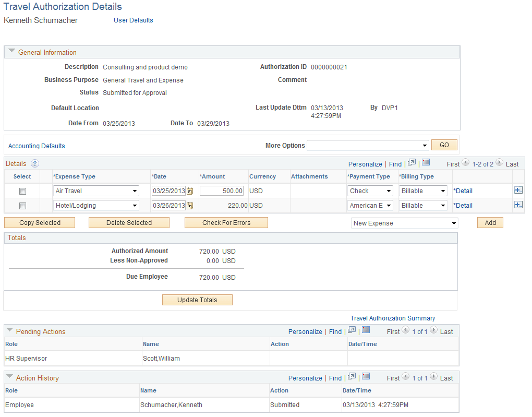Add a new row below the Hotel/Lodging expense
The image size is (532, 417).
tap(518, 205)
